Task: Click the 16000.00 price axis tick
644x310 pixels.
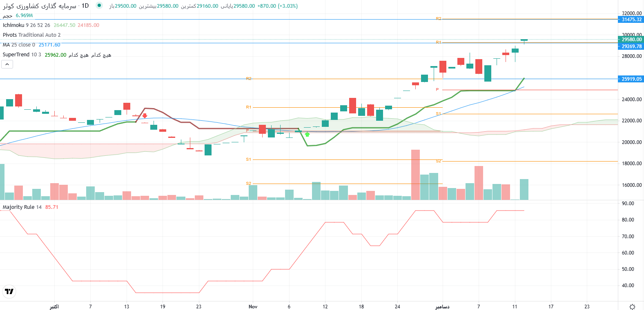Action: (632, 185)
